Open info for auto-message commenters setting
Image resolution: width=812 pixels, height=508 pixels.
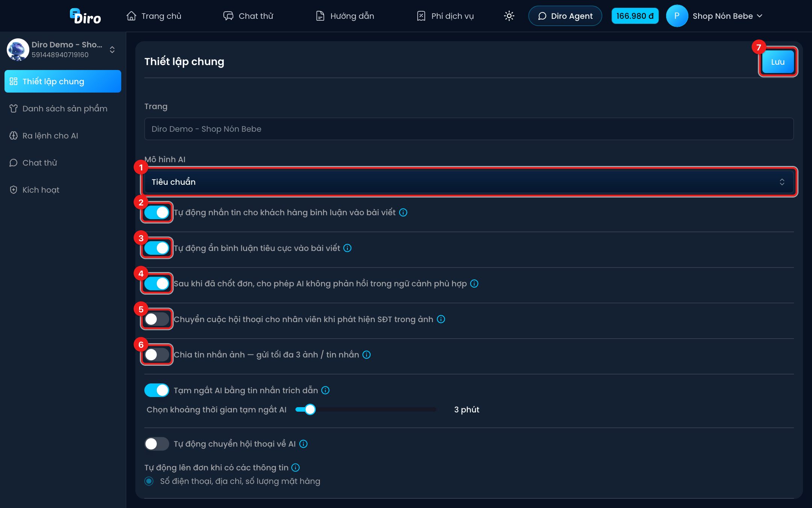[x=403, y=213]
